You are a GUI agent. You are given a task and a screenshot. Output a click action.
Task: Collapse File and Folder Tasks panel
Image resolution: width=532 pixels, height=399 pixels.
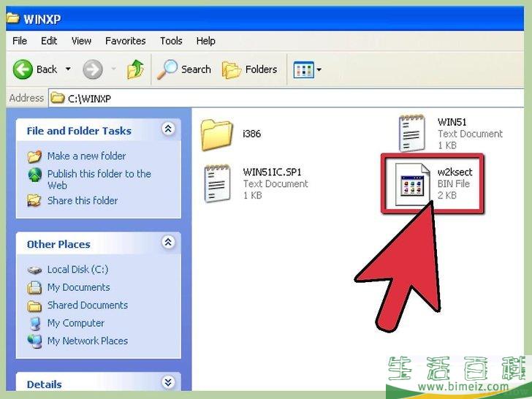point(168,129)
